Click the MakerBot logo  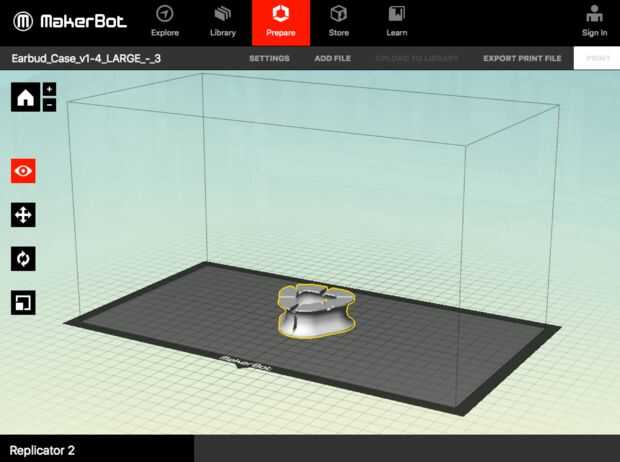(70, 21)
